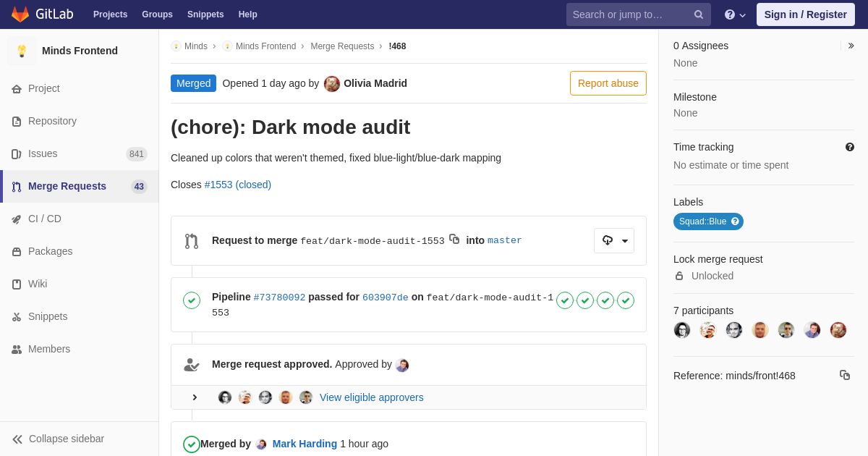The image size is (868, 456).
Task: Click the Collapse sidebar label
Action: click(x=67, y=439)
